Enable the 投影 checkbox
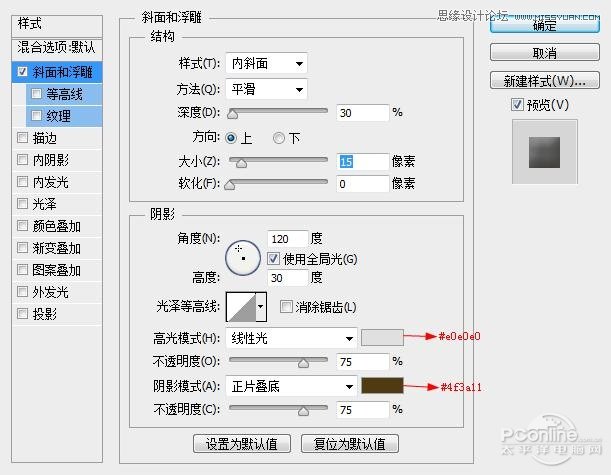This screenshot has width=611, height=475. 22,313
